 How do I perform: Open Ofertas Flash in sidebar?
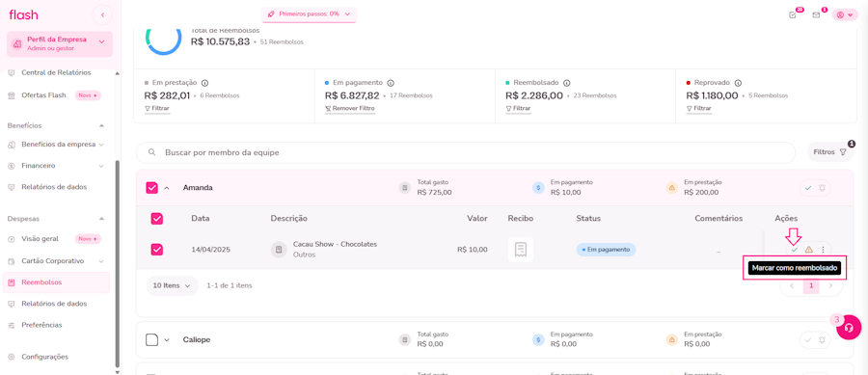click(43, 95)
